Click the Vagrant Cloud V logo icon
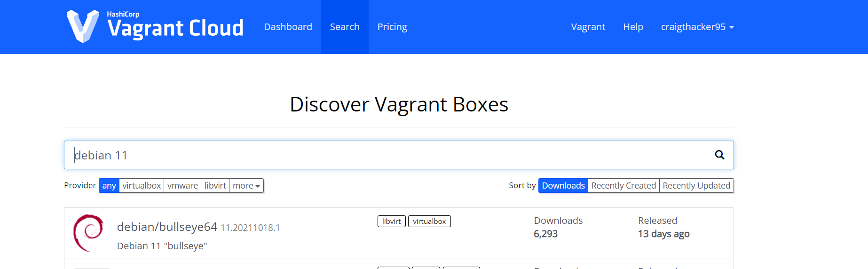 [83, 26]
